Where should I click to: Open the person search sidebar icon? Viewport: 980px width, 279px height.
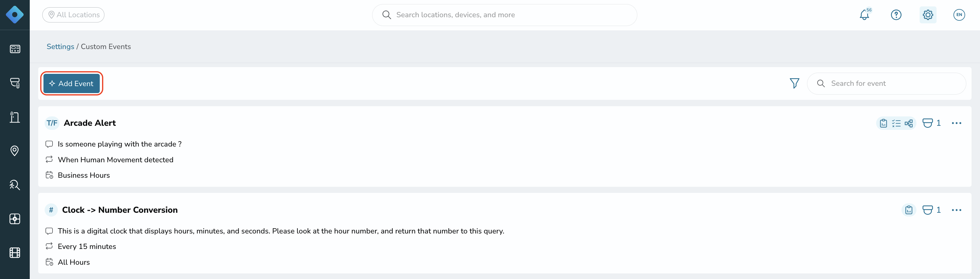point(15,185)
